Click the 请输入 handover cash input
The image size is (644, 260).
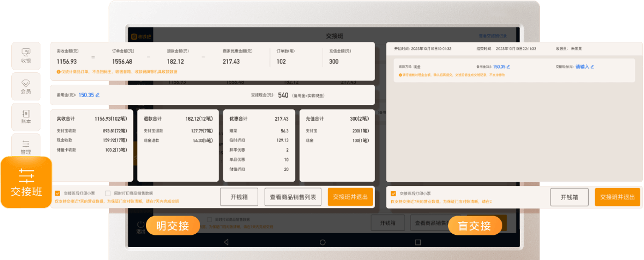point(582,67)
